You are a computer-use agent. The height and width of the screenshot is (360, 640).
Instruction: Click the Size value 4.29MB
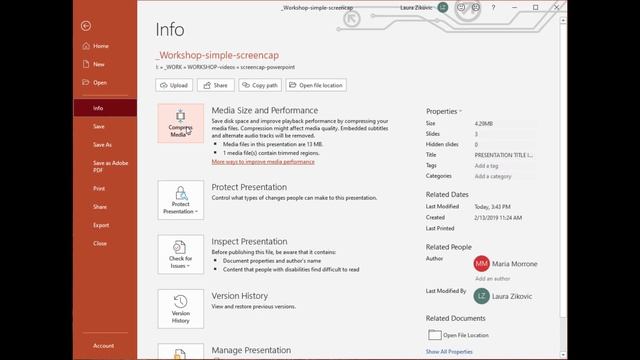(x=484, y=123)
